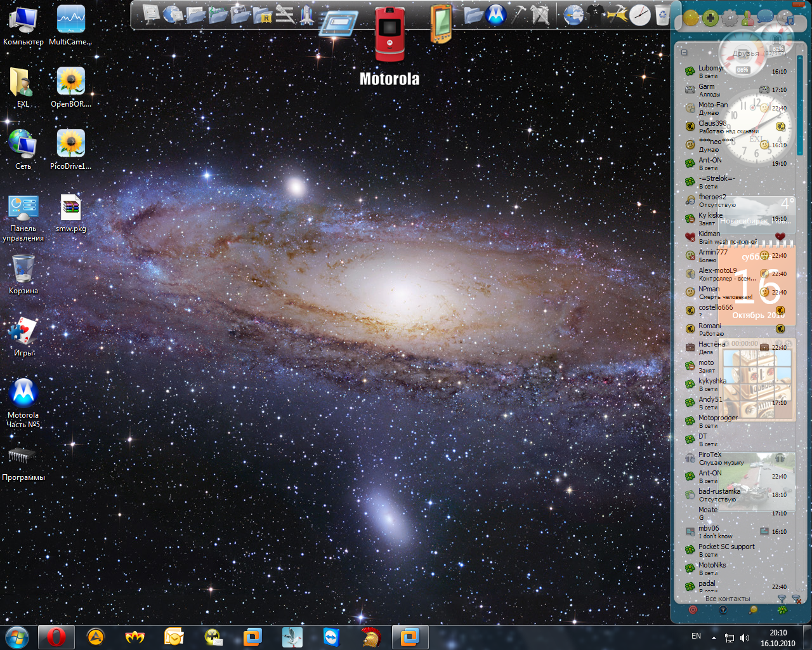Show hidden tray icons arrow
This screenshot has width=812, height=650.
[x=714, y=637]
